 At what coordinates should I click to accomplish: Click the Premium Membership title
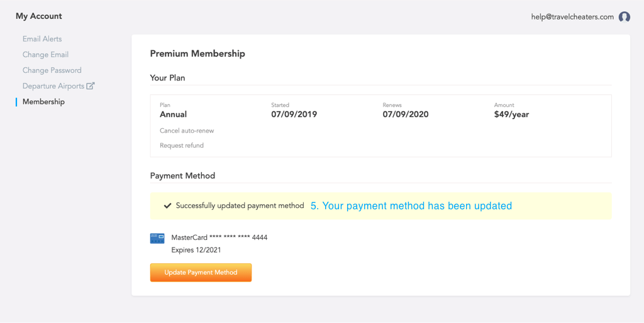point(197,53)
